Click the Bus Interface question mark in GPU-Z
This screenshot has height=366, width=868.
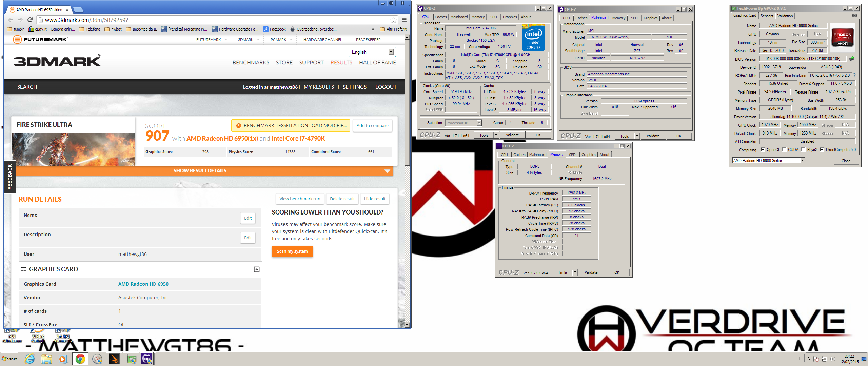point(854,75)
